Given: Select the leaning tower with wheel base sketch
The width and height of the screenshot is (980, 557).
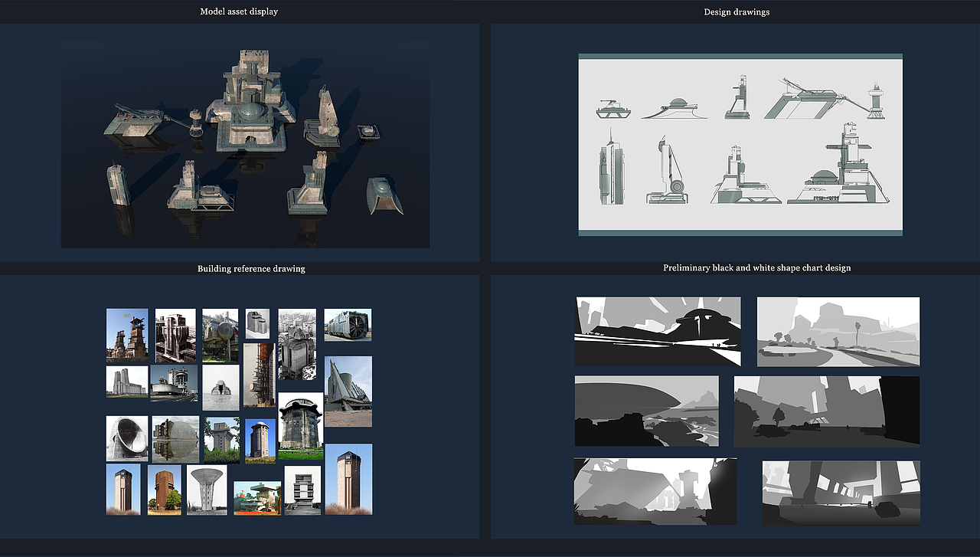Looking at the screenshot, I should [x=668, y=171].
